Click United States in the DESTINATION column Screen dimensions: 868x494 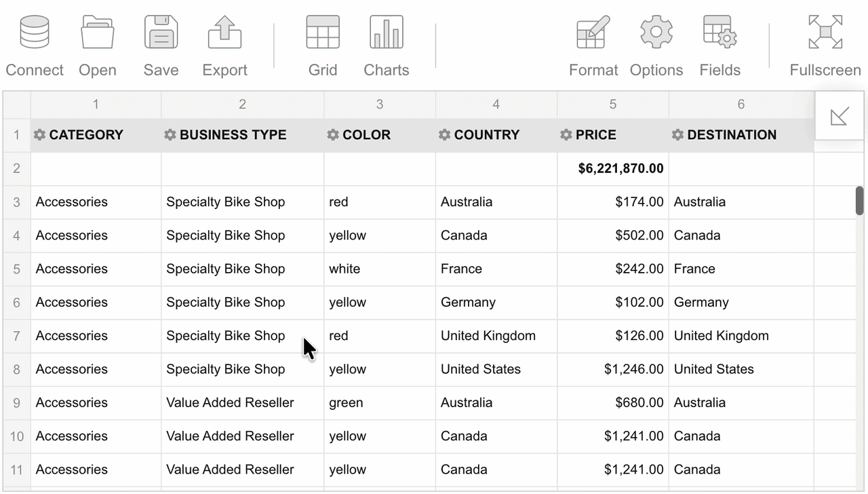pos(741,369)
